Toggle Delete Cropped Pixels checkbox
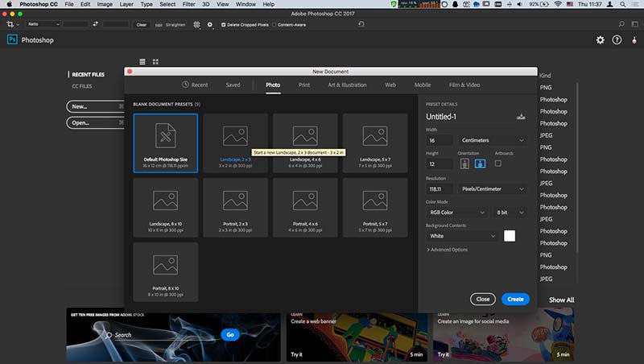Image resolution: width=644 pixels, height=364 pixels. click(224, 25)
